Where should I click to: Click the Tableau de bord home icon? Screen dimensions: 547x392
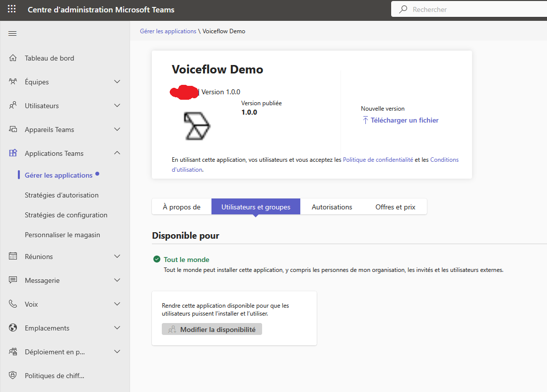[13, 58]
